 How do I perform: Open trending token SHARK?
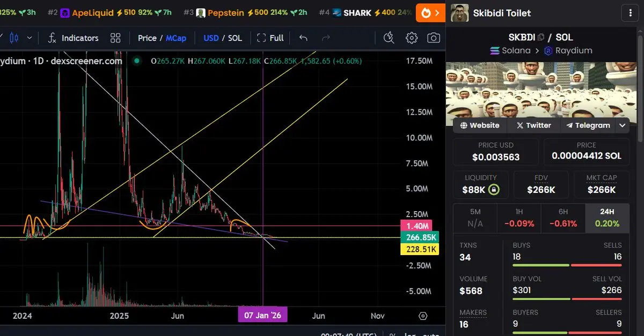(x=366, y=12)
